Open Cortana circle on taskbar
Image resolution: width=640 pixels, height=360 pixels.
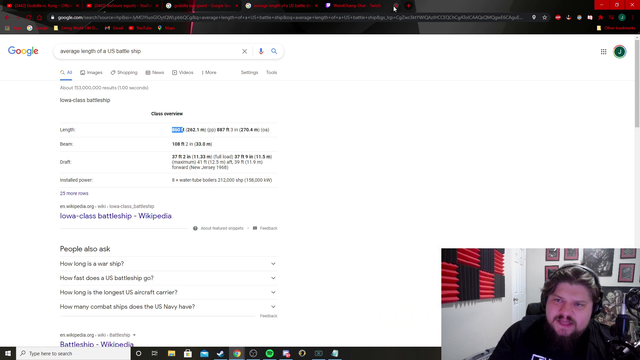[x=138, y=353]
